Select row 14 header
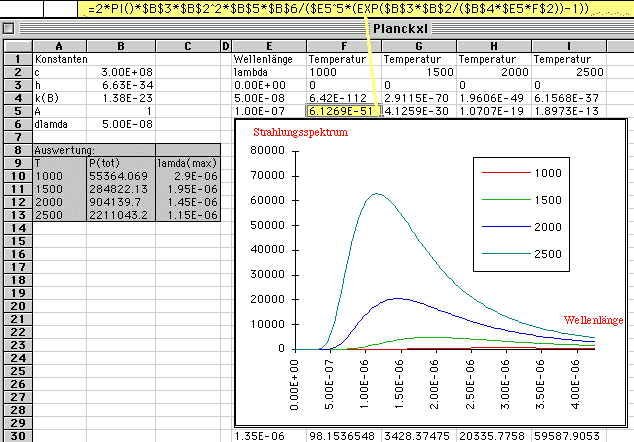Screen dimensions: 634x442 (x=18, y=228)
